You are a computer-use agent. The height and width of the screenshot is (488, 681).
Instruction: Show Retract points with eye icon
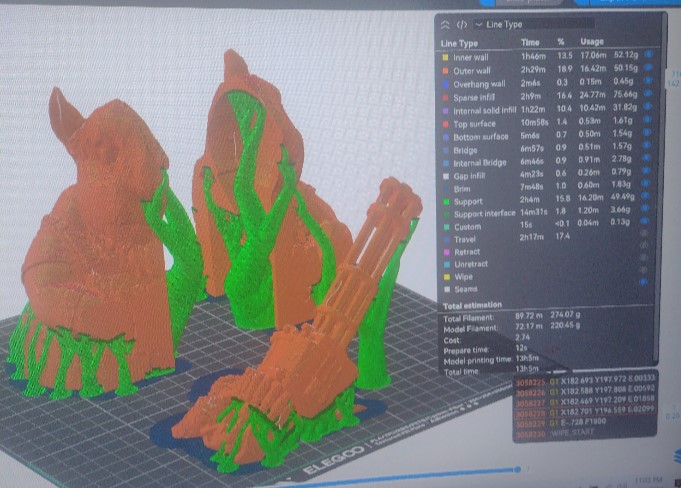[x=645, y=246]
